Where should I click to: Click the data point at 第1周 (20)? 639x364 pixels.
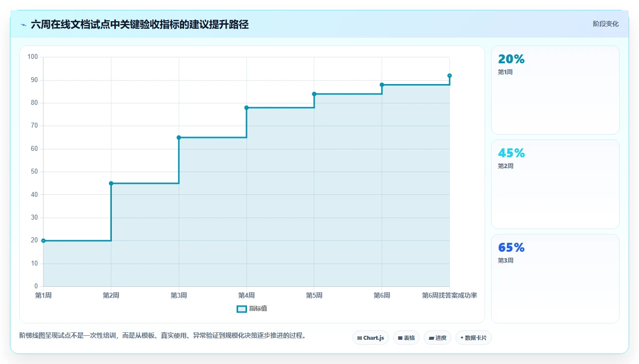[44, 241]
